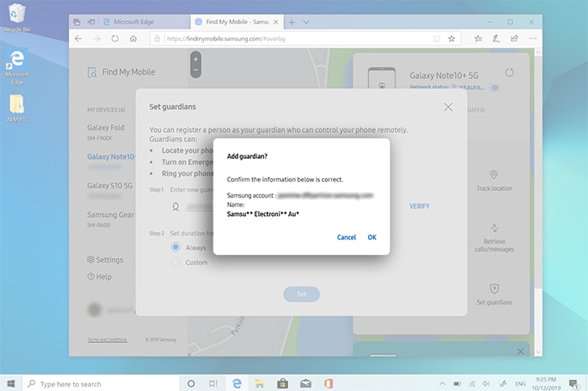Open a new tab in Edge
The height and width of the screenshot is (391, 588).
(291, 22)
